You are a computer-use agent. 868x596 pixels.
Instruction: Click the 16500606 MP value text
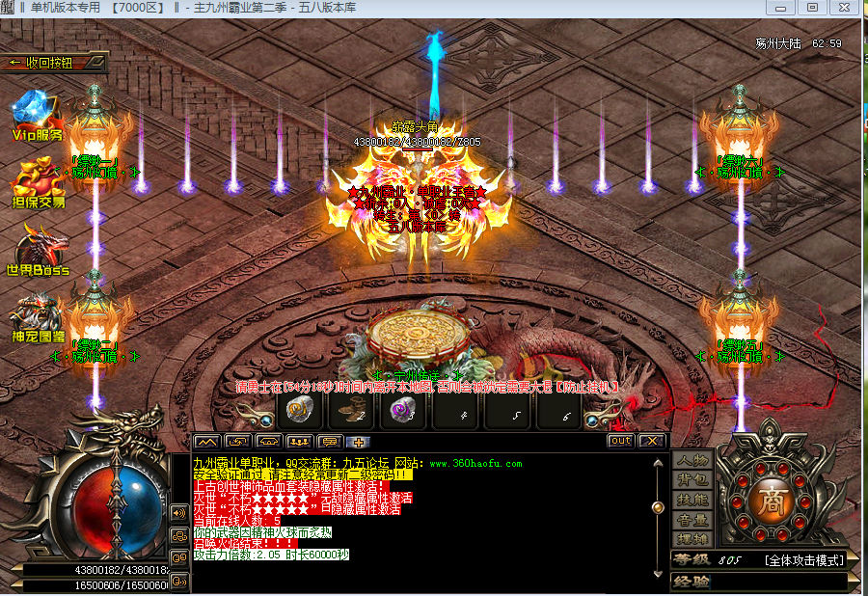[122, 585]
